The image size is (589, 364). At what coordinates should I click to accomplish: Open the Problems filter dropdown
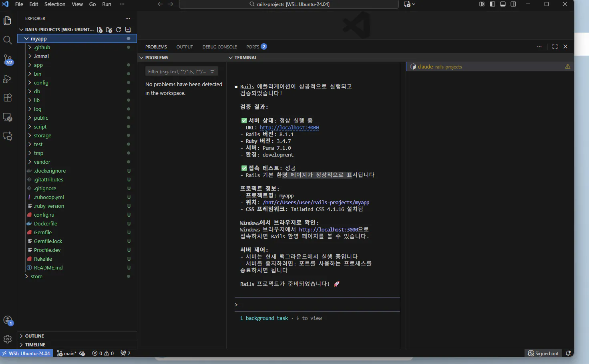tap(212, 71)
